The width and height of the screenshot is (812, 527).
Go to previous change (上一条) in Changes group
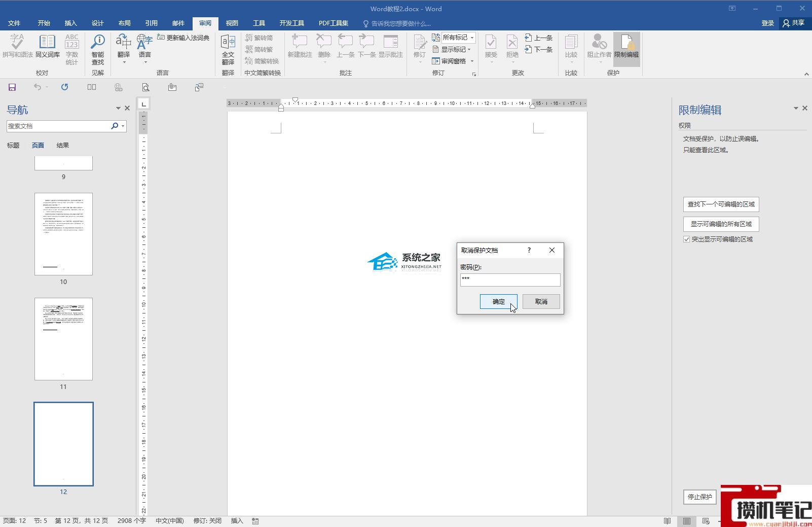pos(538,38)
